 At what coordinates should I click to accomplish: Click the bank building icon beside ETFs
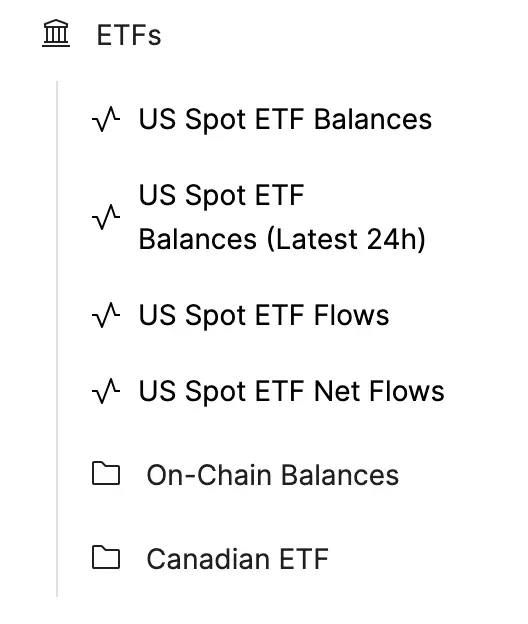coord(56,33)
